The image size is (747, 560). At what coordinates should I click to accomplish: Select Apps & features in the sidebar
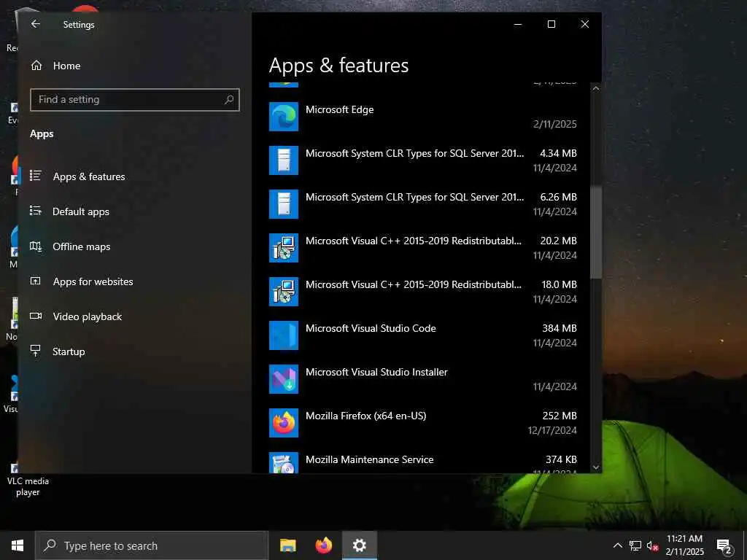(x=135, y=176)
